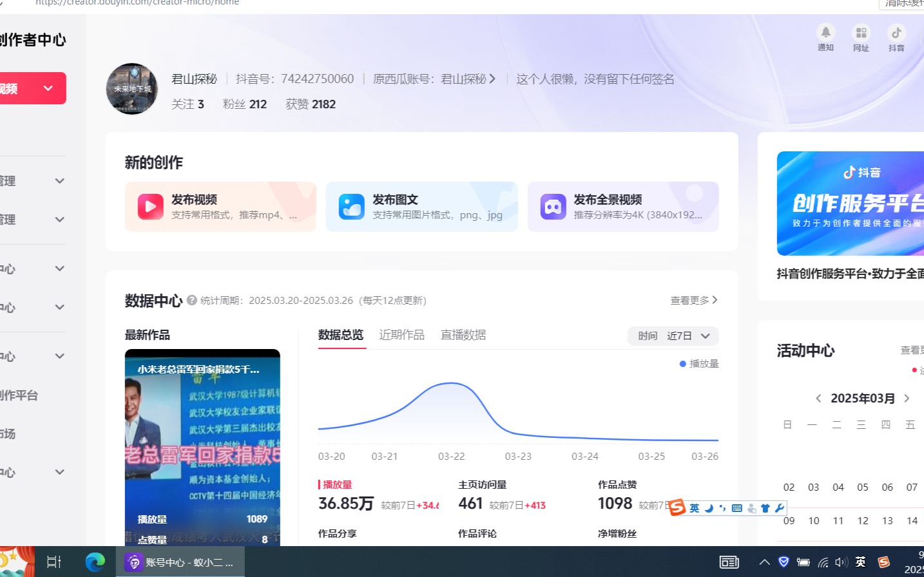Viewport: 924px width, 577px height.
Task: Click the 查看更多 link in 数据中心
Action: (x=693, y=301)
